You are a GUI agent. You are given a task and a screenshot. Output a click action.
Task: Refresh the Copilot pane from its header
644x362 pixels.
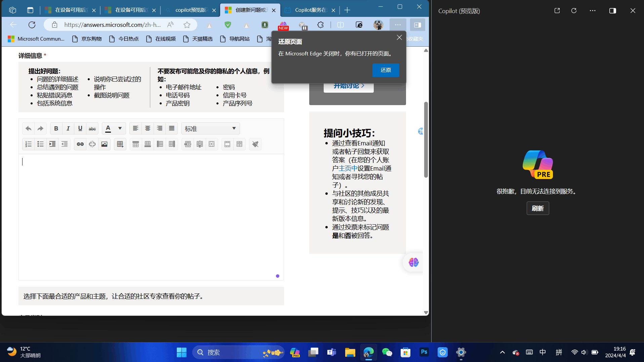point(574,11)
